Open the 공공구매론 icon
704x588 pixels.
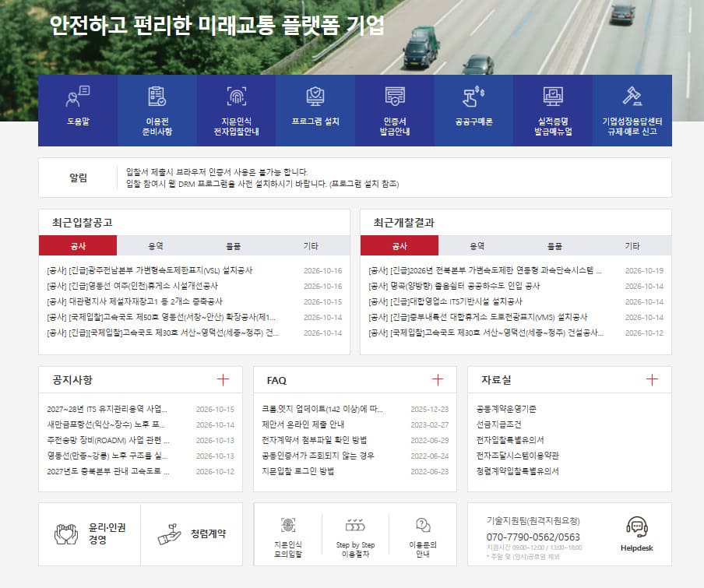[x=473, y=96]
